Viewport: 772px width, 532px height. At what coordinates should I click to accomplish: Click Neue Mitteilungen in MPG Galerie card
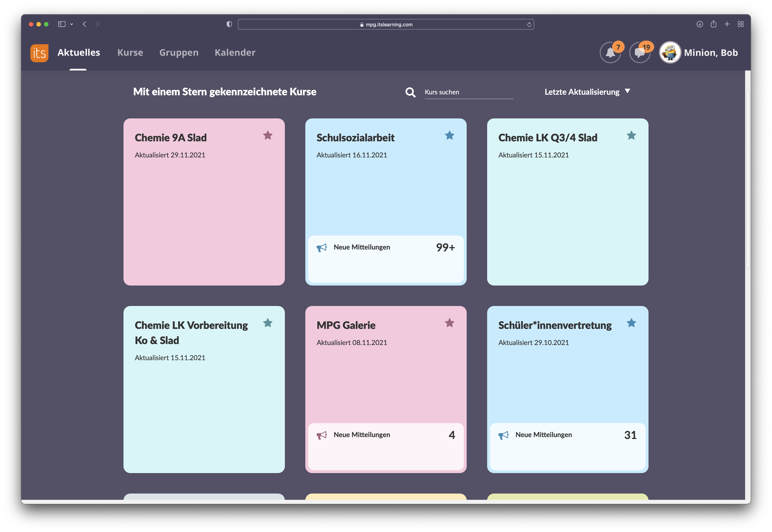[x=362, y=435]
